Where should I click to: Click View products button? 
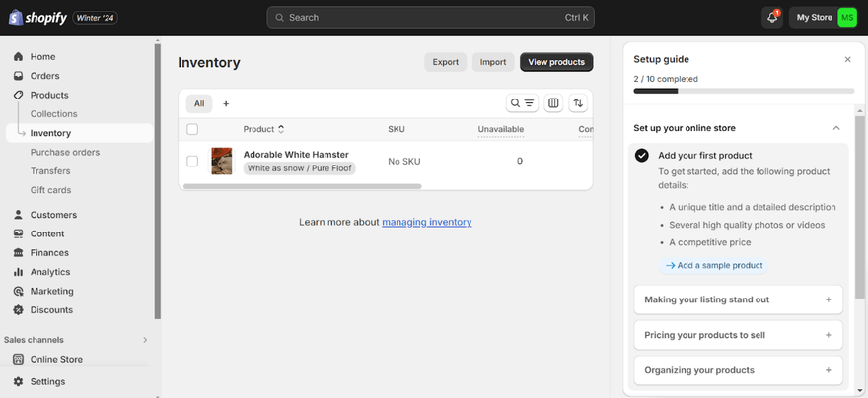click(x=556, y=62)
